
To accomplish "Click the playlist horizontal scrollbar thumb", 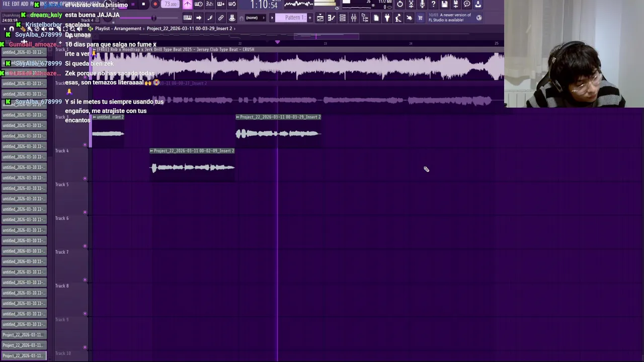I will pyautogui.click(x=327, y=36).
